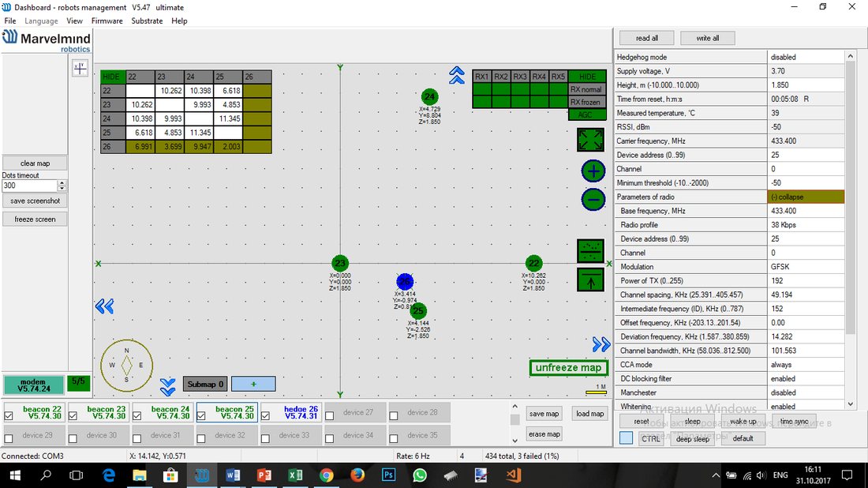Enable the device 27 checkbox
Image resolution: width=868 pixels, height=488 pixels.
[330, 415]
